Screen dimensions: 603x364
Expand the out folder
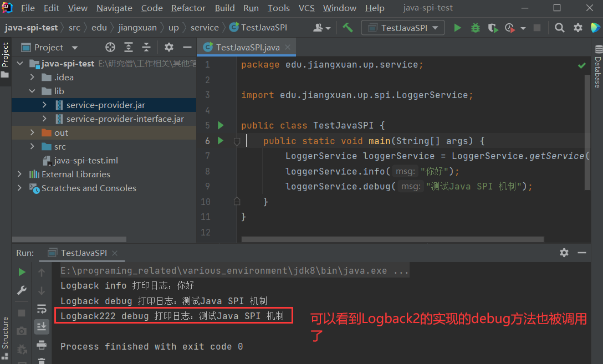32,132
